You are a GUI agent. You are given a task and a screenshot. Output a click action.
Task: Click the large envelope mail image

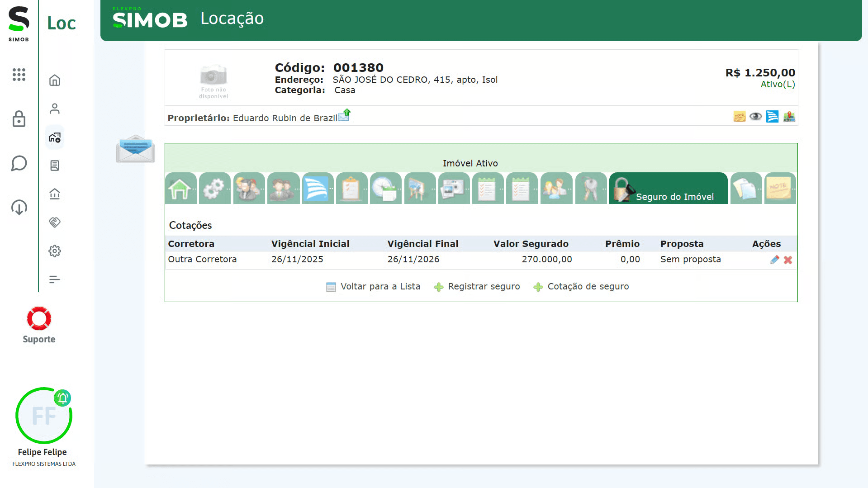coord(135,149)
